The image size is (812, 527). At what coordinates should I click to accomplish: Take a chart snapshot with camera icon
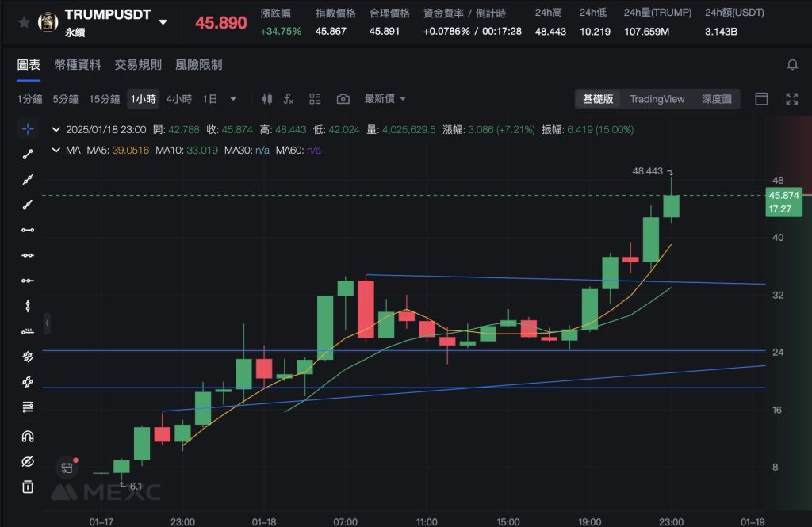coord(343,99)
